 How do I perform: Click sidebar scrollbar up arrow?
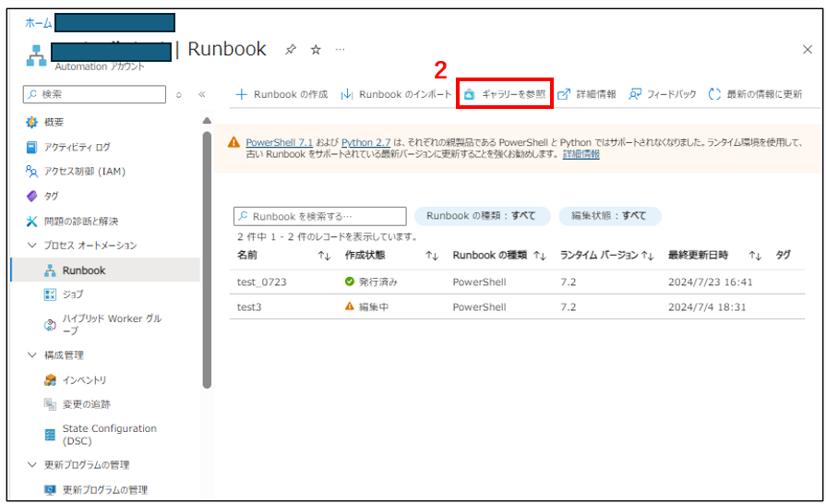pos(207,121)
